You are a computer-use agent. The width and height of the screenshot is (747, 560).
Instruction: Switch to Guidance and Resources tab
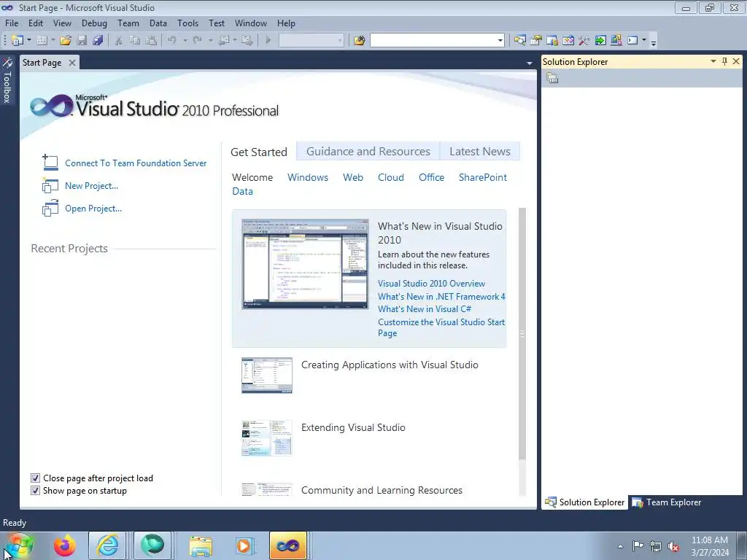coord(368,152)
